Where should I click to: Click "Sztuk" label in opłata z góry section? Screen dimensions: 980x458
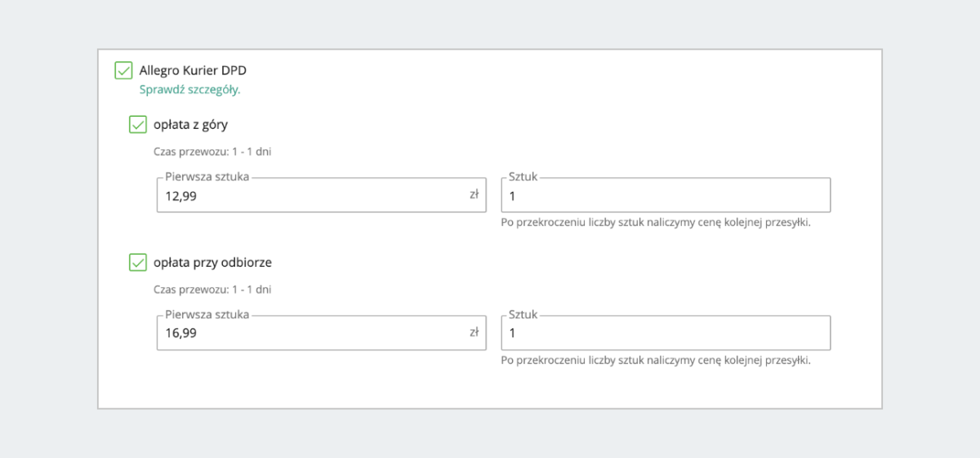(523, 176)
